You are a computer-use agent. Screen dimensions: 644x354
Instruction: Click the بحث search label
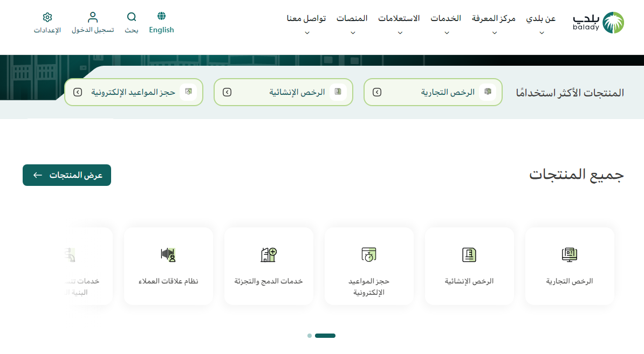click(132, 30)
